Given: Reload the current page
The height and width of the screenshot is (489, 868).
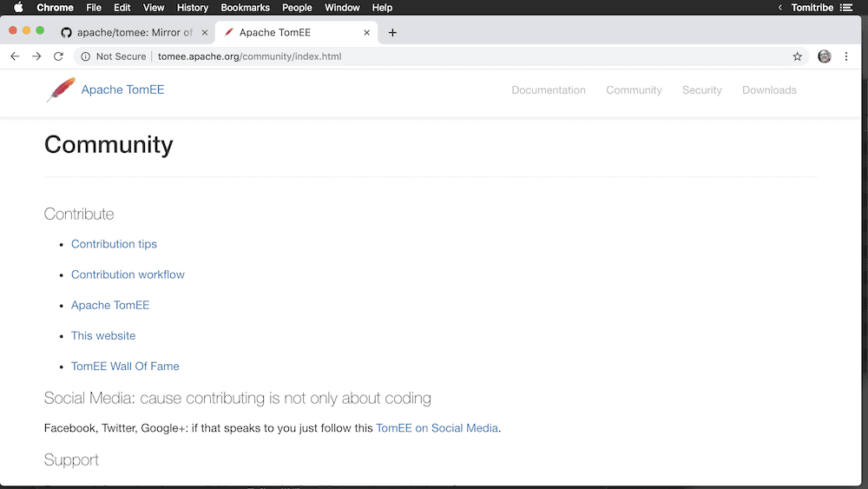Looking at the screenshot, I should pos(58,56).
